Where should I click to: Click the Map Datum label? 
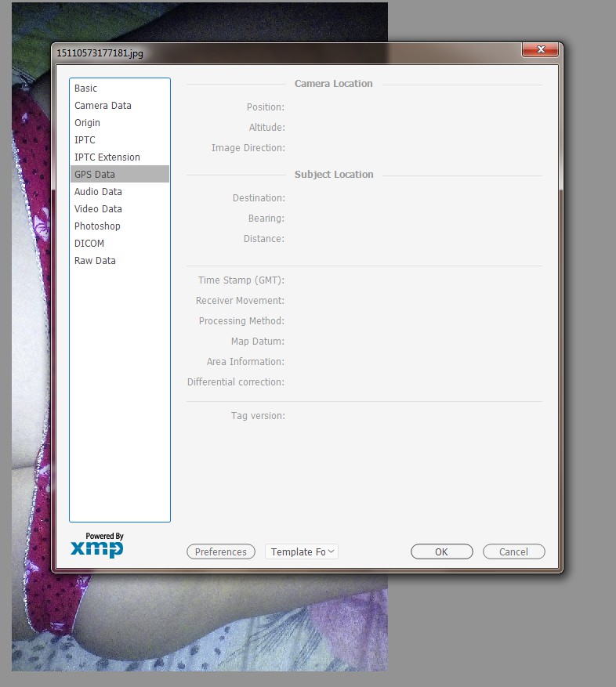click(258, 341)
